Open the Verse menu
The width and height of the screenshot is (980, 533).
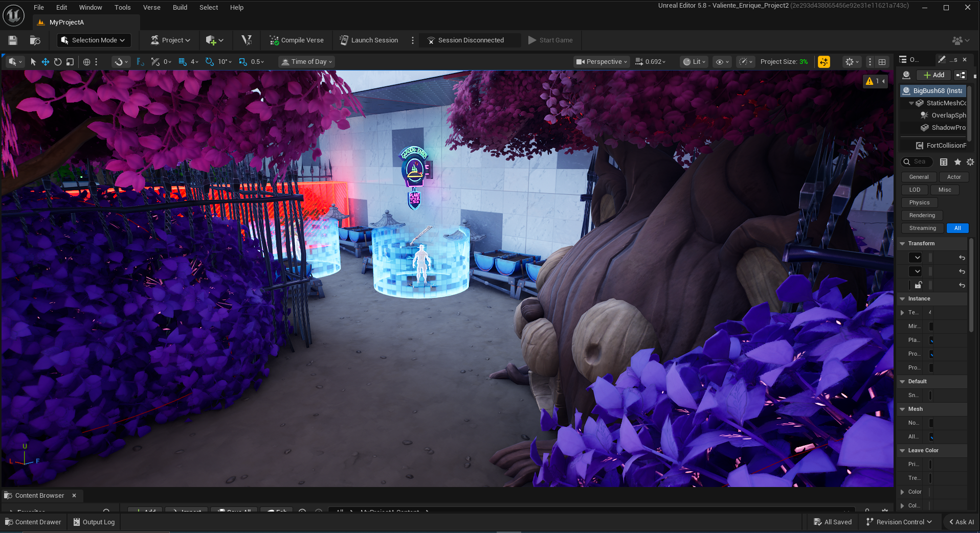(x=152, y=8)
